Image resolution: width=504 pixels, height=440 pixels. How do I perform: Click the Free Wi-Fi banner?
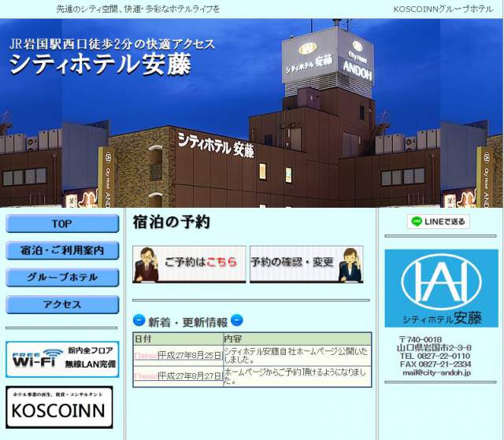[x=62, y=359]
